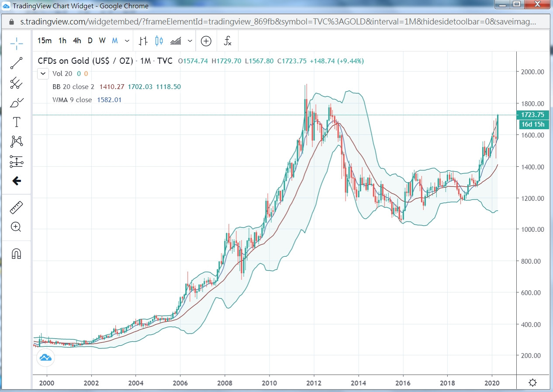This screenshot has height=392, width=553.
Task: Select the trend line drawing tool
Action: pyautogui.click(x=17, y=63)
